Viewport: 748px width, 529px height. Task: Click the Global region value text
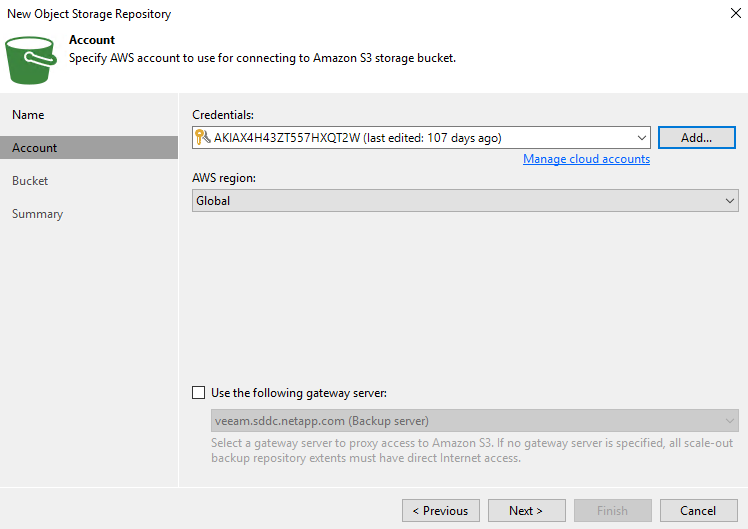coord(213,201)
